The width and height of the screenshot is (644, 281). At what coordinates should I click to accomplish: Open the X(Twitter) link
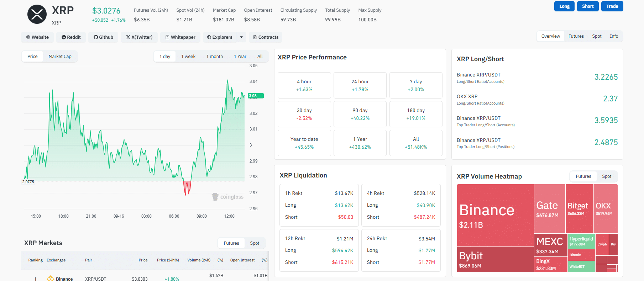pos(139,37)
